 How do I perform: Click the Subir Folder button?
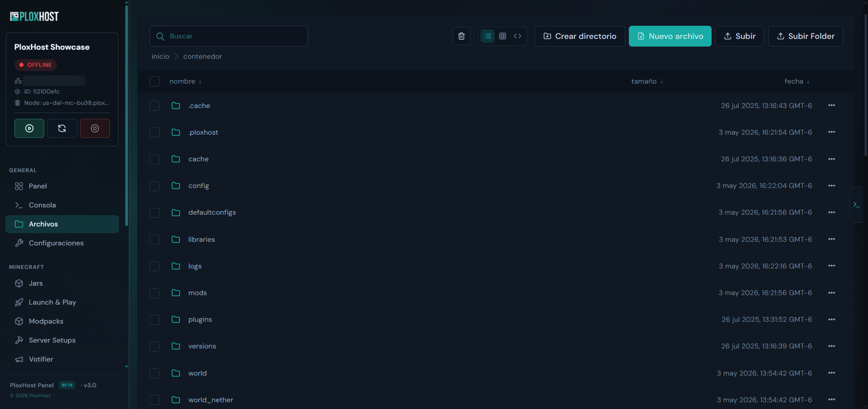tap(806, 36)
